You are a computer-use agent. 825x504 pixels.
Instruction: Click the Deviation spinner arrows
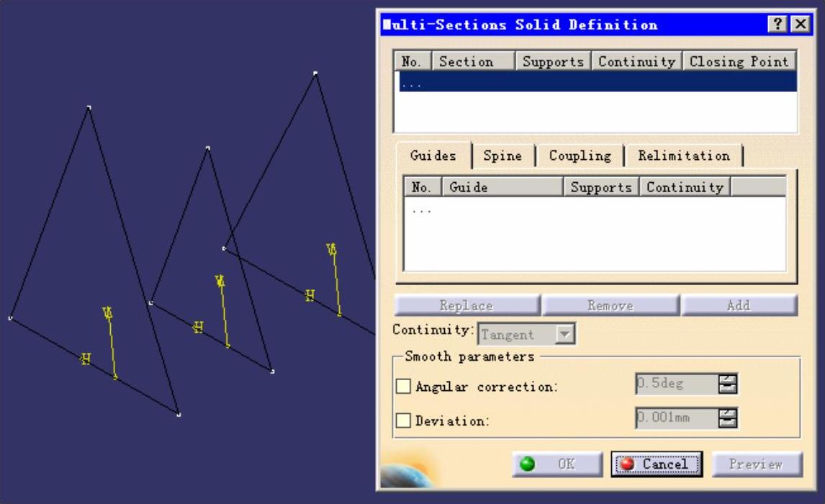[x=728, y=418]
